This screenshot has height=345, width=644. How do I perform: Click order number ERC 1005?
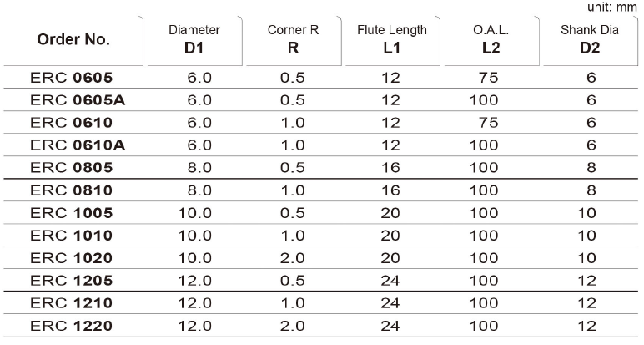point(72,213)
